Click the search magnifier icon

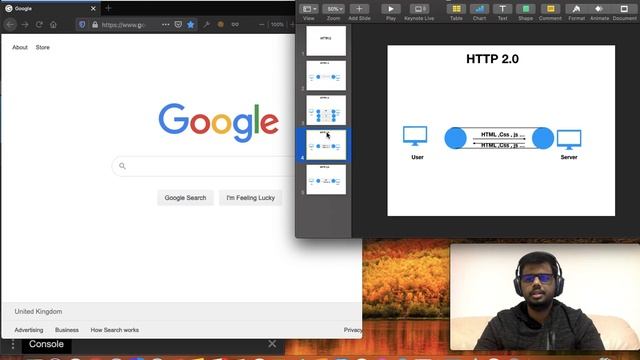[122, 166]
